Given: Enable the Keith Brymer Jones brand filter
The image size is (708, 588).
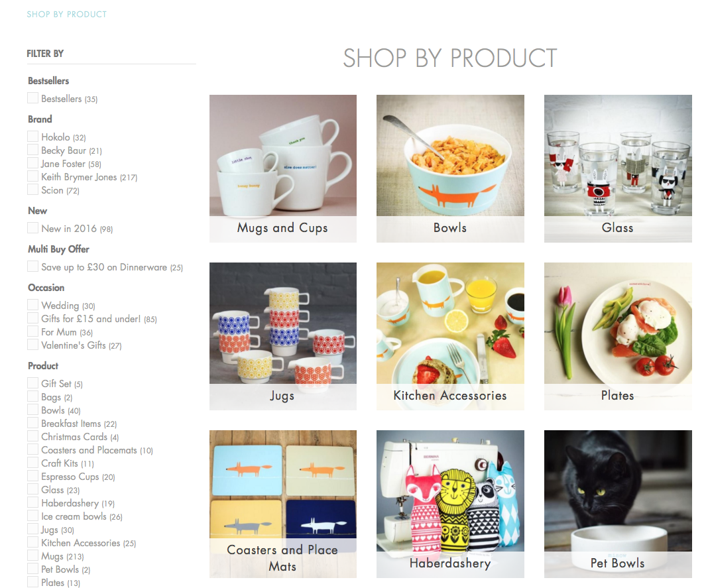Looking at the screenshot, I should tap(32, 176).
